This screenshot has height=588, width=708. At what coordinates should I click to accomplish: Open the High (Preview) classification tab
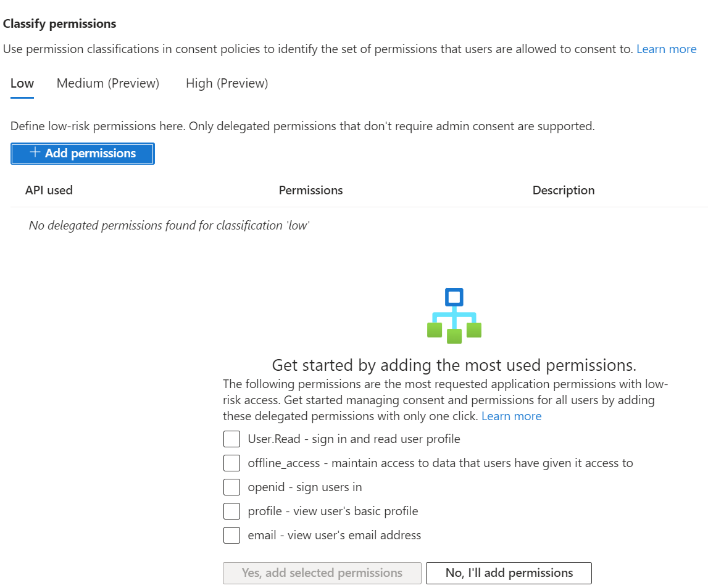(226, 83)
